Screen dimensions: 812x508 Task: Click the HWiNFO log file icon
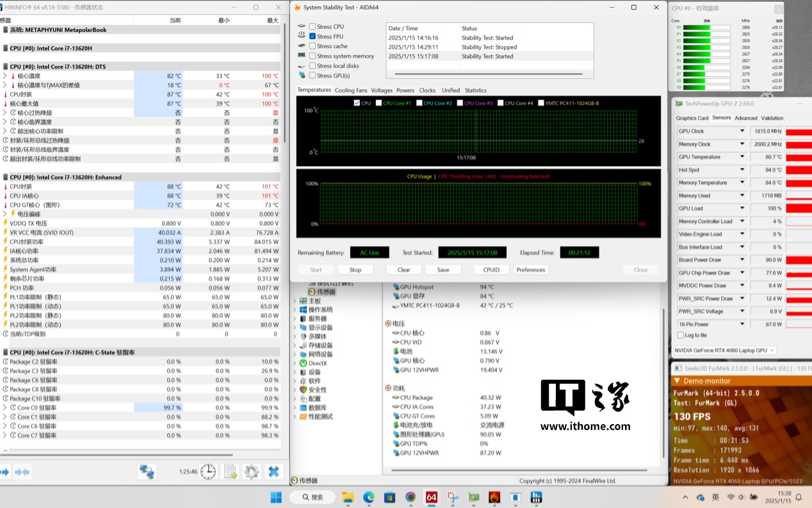(x=231, y=472)
